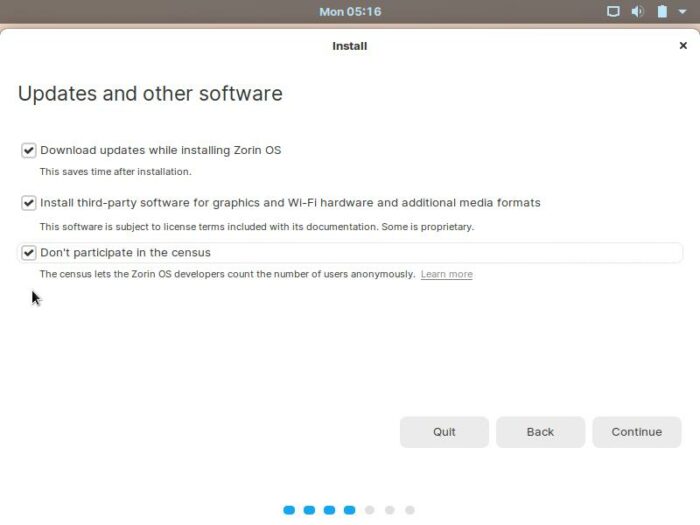Click the text This saves time after installation

(116, 172)
